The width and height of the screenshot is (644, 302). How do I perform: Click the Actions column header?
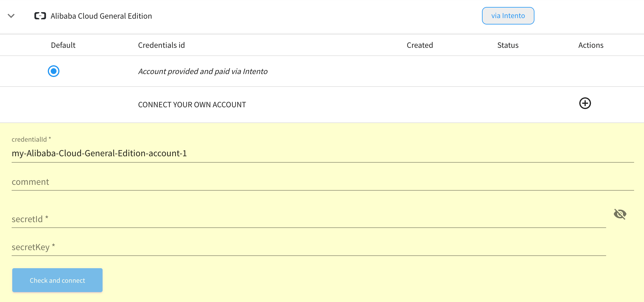[591, 45]
